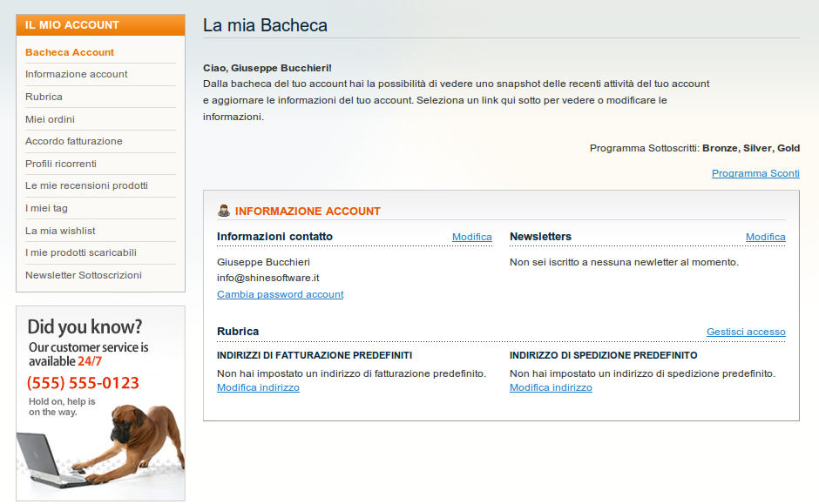Click Gestisci accesso link
Viewport: 819px width, 504px height.
[x=746, y=332]
